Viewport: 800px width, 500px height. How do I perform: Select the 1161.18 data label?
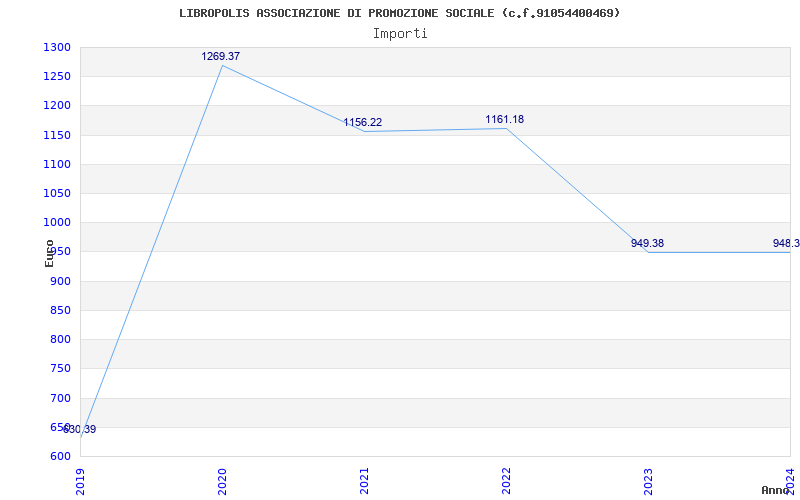505,119
